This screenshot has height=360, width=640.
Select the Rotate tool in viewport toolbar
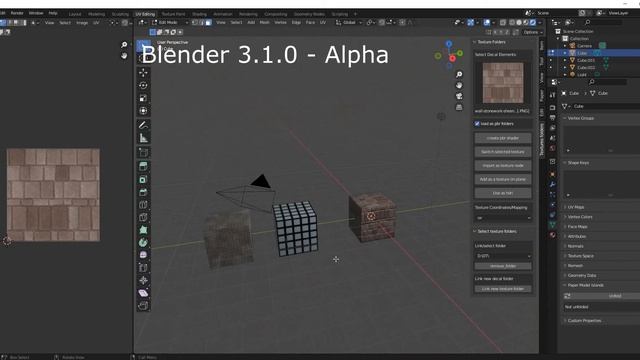click(143, 85)
